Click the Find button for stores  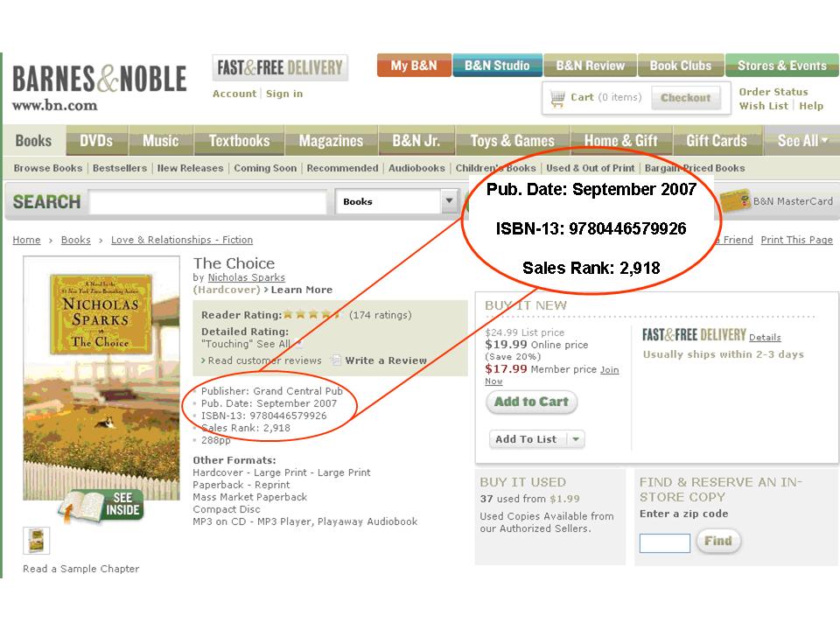click(718, 541)
